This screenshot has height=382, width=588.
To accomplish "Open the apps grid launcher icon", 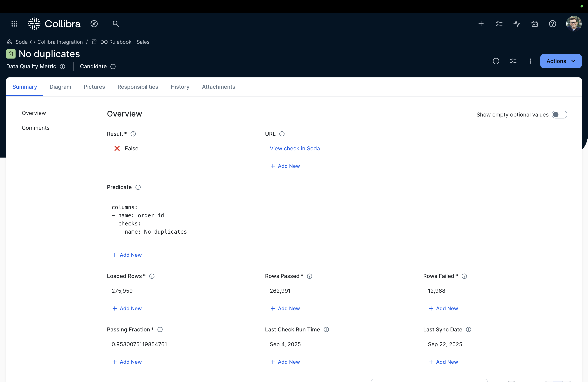I will tap(14, 24).
